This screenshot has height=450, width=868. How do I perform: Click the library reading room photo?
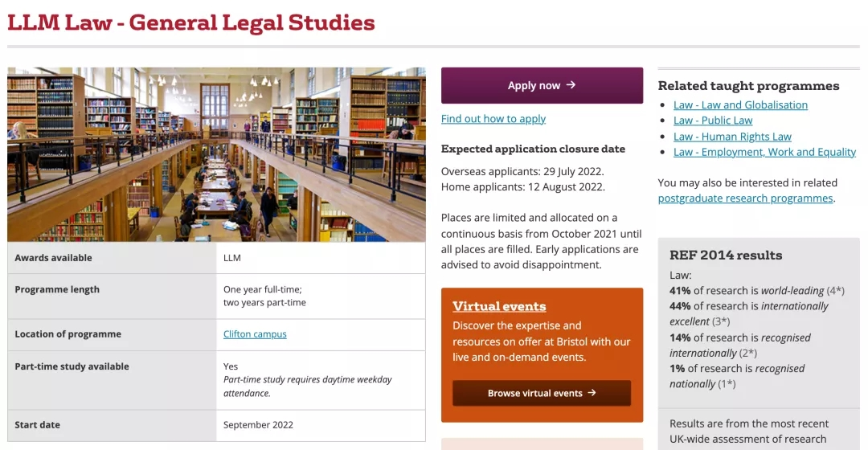click(216, 154)
